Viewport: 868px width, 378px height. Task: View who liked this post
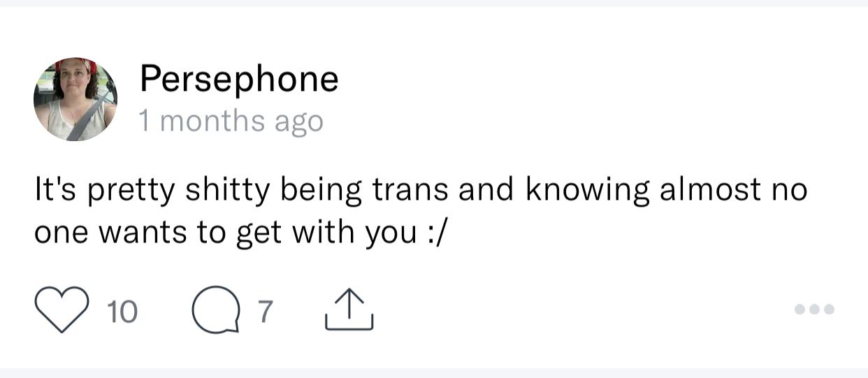(123, 312)
